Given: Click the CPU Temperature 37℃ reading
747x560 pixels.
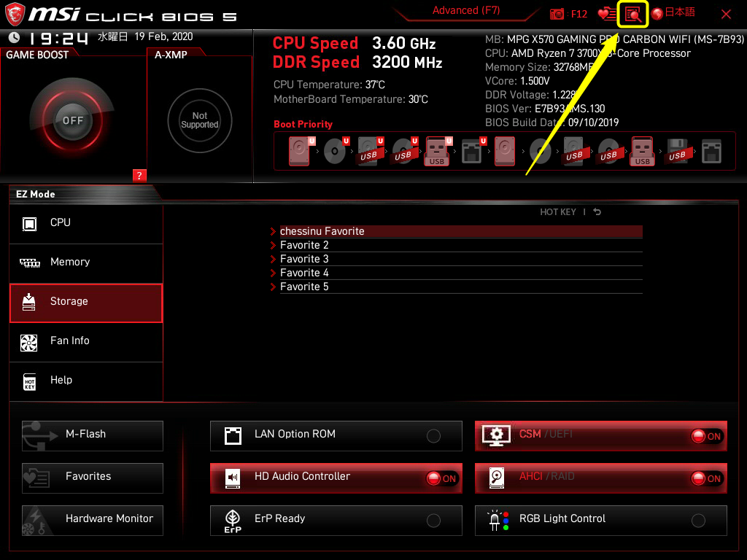Looking at the screenshot, I should point(329,85).
